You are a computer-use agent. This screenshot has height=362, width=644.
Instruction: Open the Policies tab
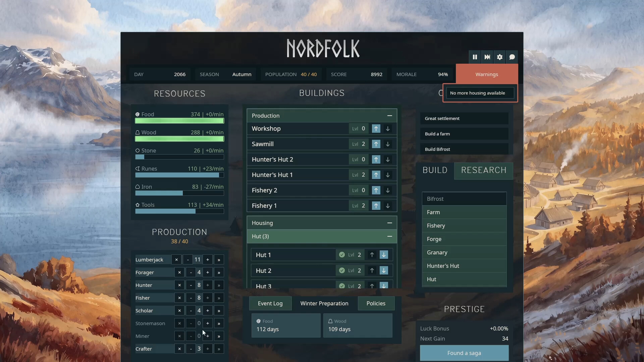tap(376, 303)
